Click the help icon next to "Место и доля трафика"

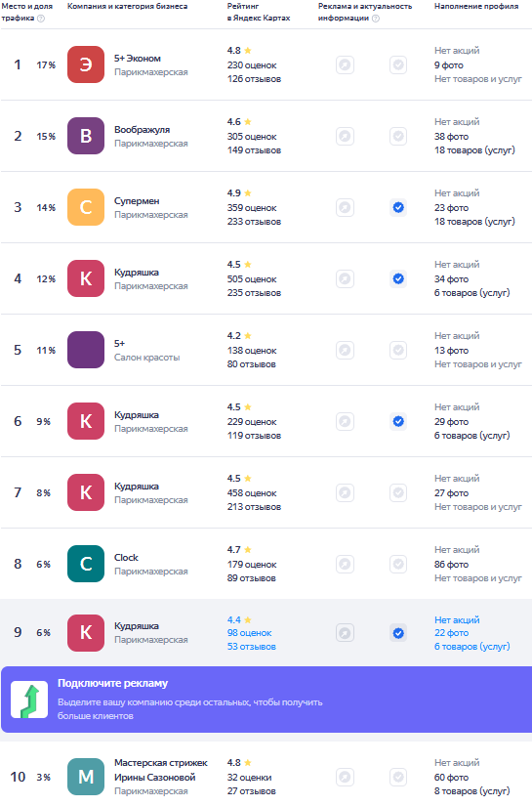coord(41,19)
